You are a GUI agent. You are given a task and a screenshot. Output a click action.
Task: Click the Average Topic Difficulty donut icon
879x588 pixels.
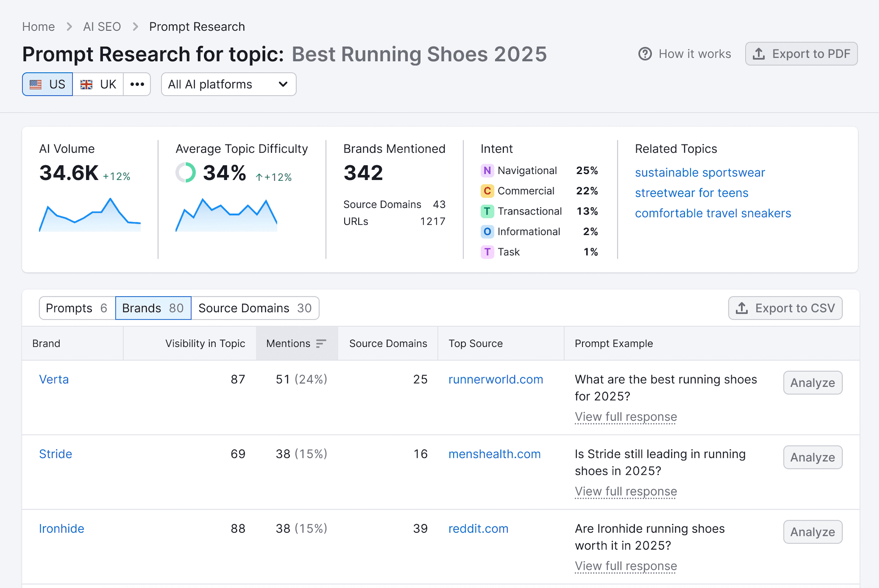186,173
